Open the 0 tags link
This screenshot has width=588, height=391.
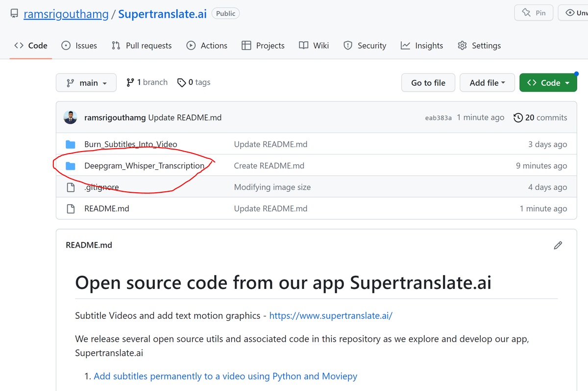(x=194, y=82)
